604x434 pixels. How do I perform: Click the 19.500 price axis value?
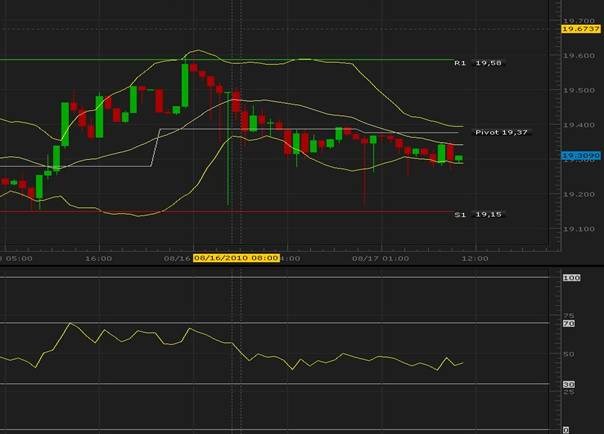click(579, 90)
